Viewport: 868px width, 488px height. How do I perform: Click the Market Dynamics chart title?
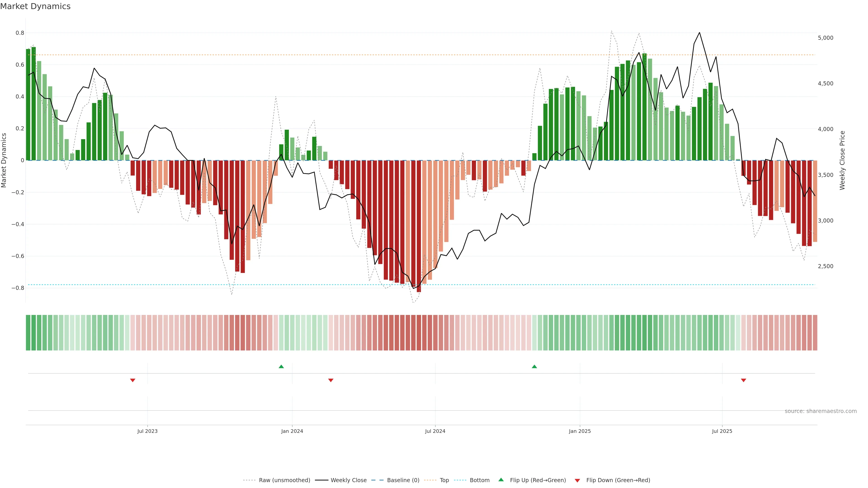tap(35, 6)
